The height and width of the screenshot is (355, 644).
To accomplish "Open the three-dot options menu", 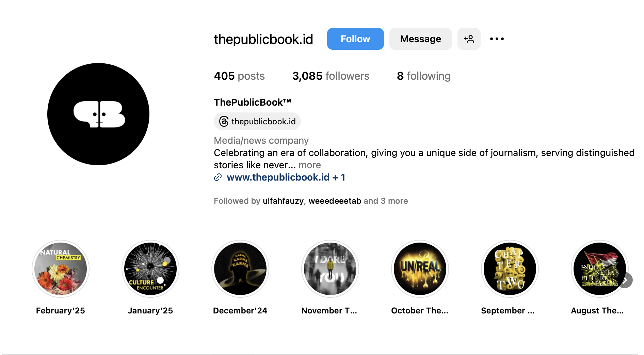I will [x=497, y=39].
